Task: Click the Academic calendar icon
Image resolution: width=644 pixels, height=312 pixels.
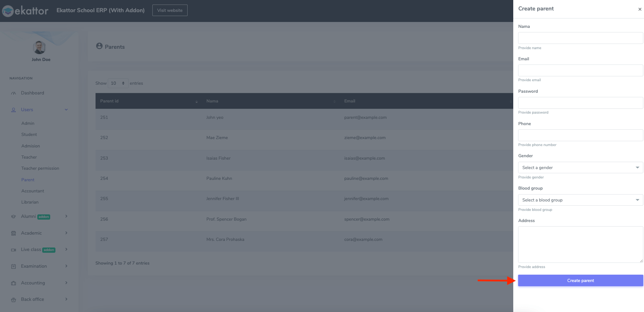Action: [14, 233]
